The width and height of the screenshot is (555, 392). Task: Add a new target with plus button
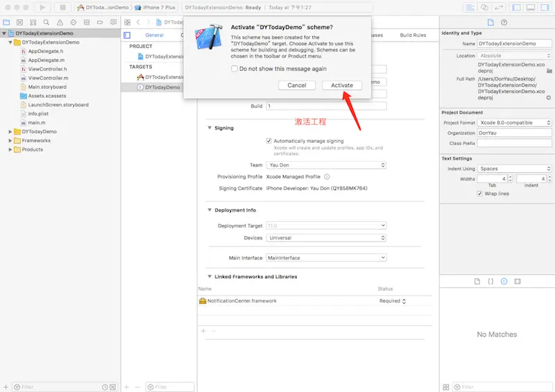(x=127, y=387)
